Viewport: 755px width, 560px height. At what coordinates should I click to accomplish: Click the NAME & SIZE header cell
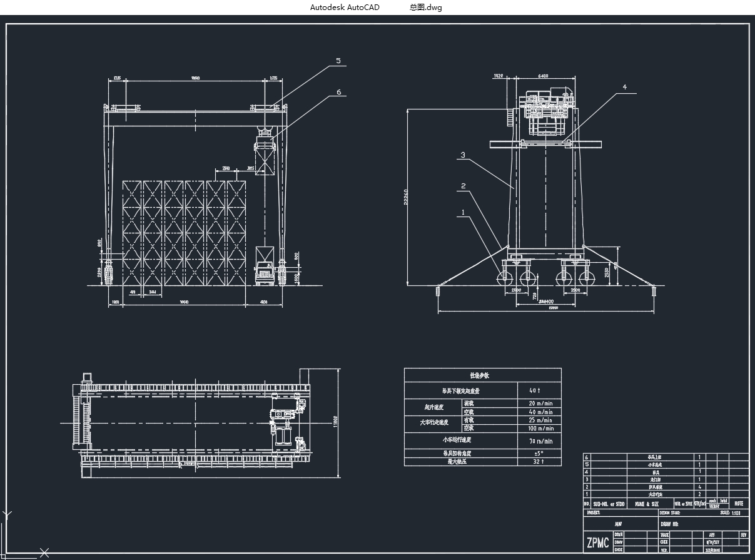[647, 503]
